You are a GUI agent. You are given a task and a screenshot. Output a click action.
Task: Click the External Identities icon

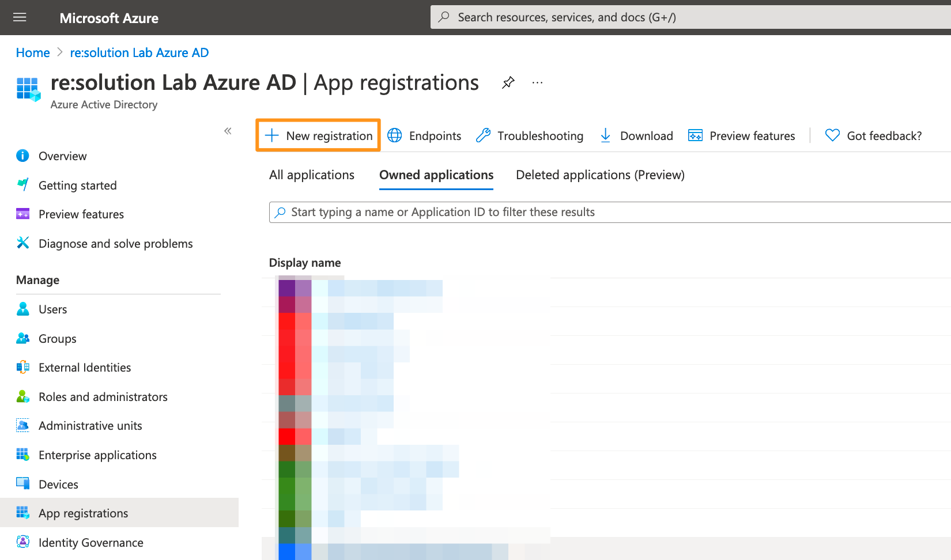(x=22, y=367)
